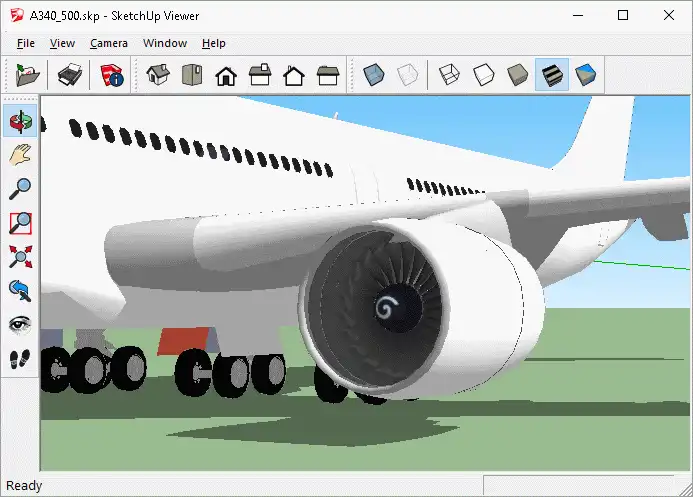
Task: Open the Camera menu
Action: click(109, 43)
